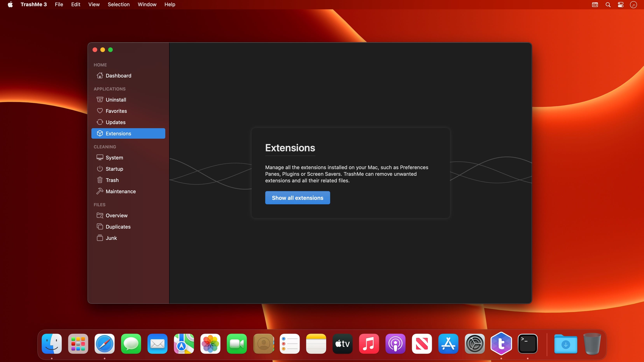Select Updates in the sidebar
Image resolution: width=644 pixels, height=362 pixels.
pos(128,122)
